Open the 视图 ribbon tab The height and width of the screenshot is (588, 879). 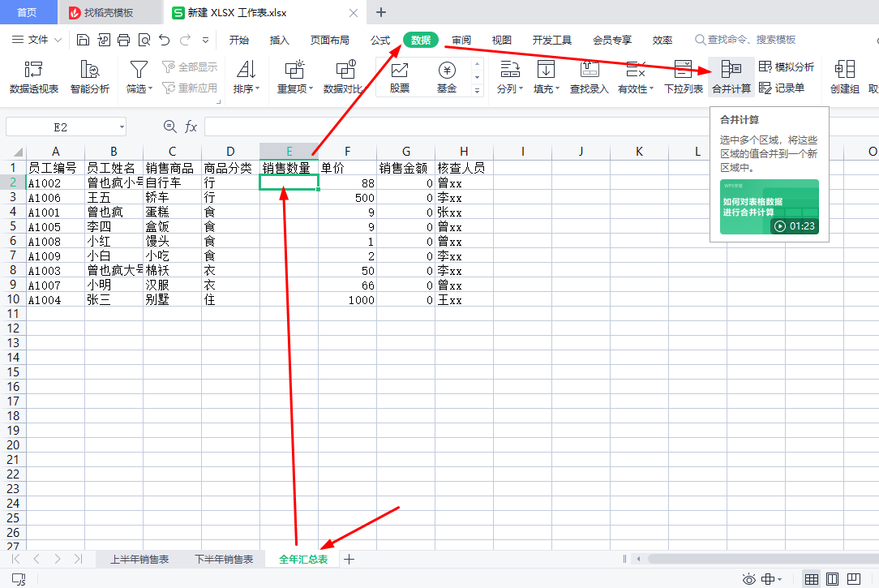502,40
